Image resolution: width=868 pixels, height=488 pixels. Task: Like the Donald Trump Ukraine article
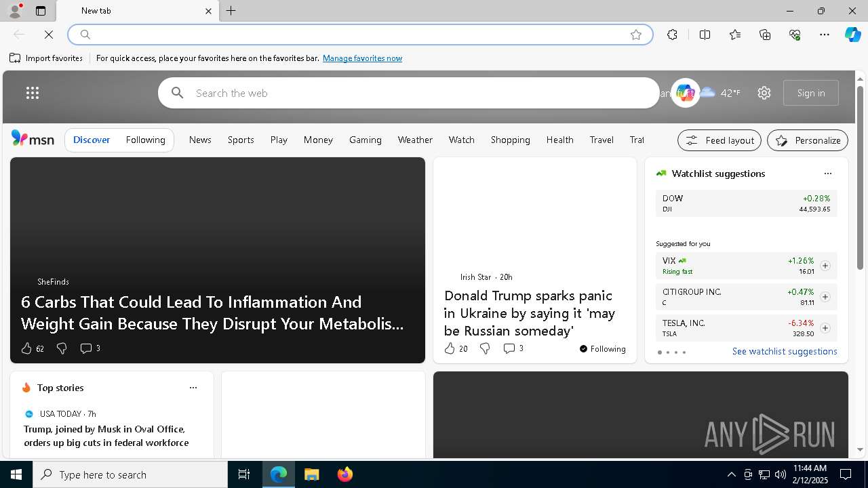[x=450, y=348]
